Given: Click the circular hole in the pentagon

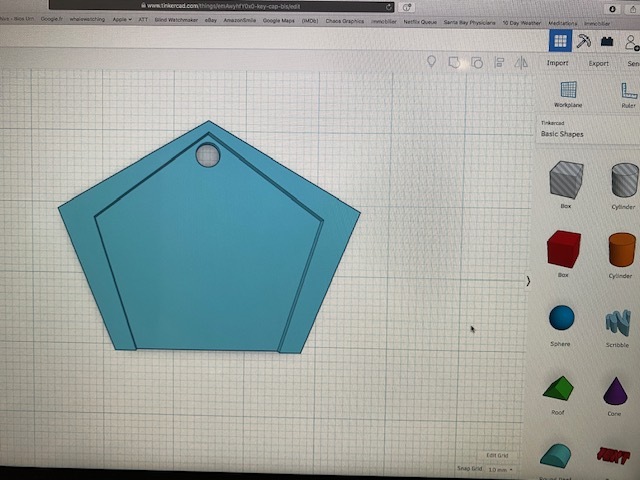Looking at the screenshot, I should [208, 155].
